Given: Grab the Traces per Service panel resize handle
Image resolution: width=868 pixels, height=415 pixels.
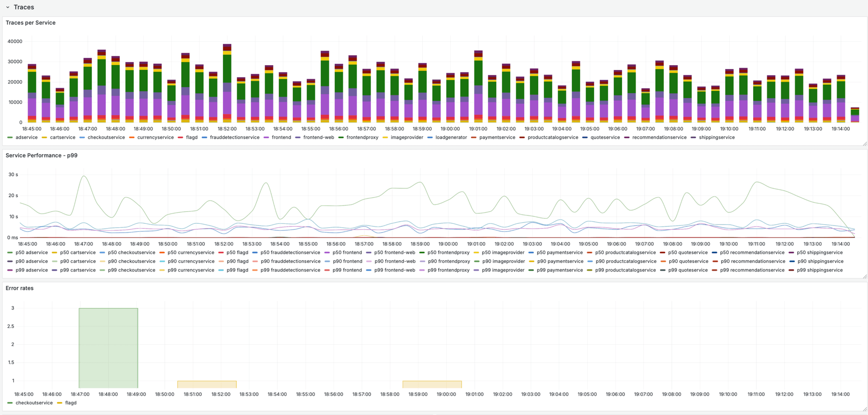Looking at the screenshot, I should click(x=865, y=144).
